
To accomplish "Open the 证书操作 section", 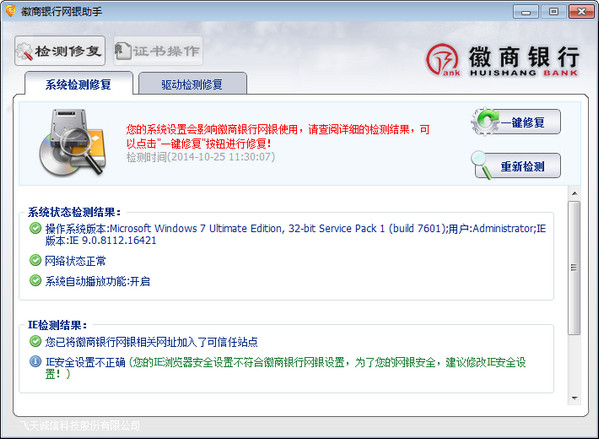I will pyautogui.click(x=158, y=51).
